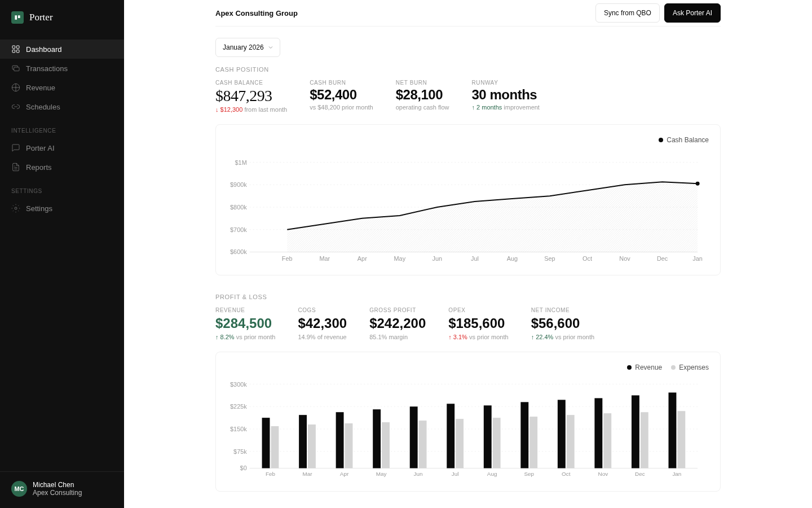The height and width of the screenshot is (508, 812).
Task: Select Revenue in the sidebar menu
Action: coord(41,87)
